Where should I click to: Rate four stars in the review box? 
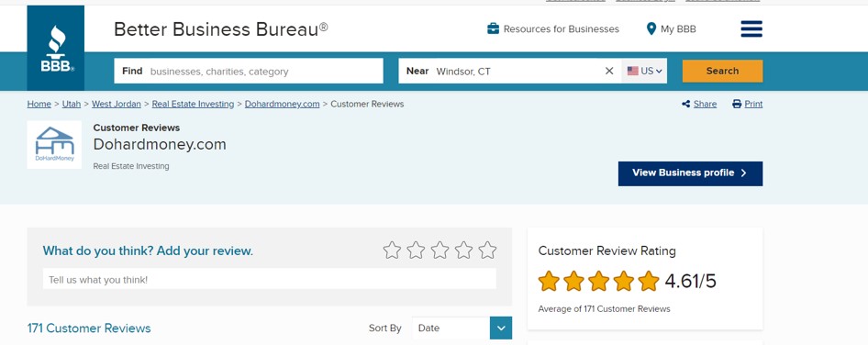pyautogui.click(x=463, y=250)
